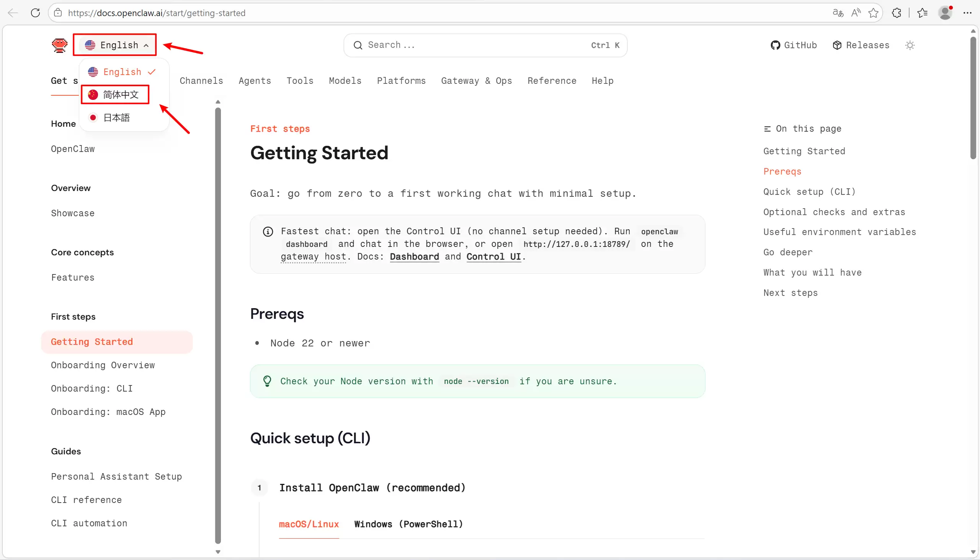This screenshot has width=980, height=560.
Task: Jump to Quick setup (CLI) section link
Action: [x=809, y=191]
